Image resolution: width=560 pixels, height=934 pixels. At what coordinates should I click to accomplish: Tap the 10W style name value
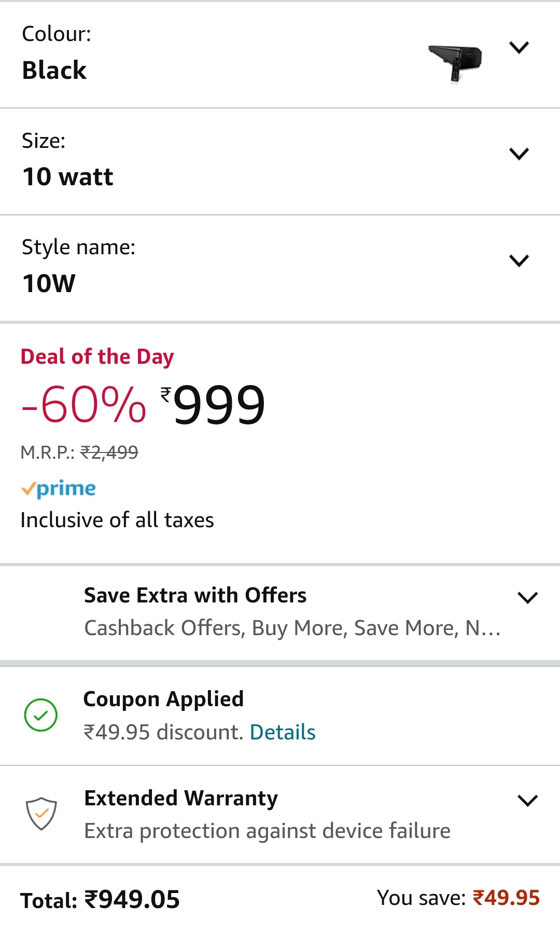49,284
